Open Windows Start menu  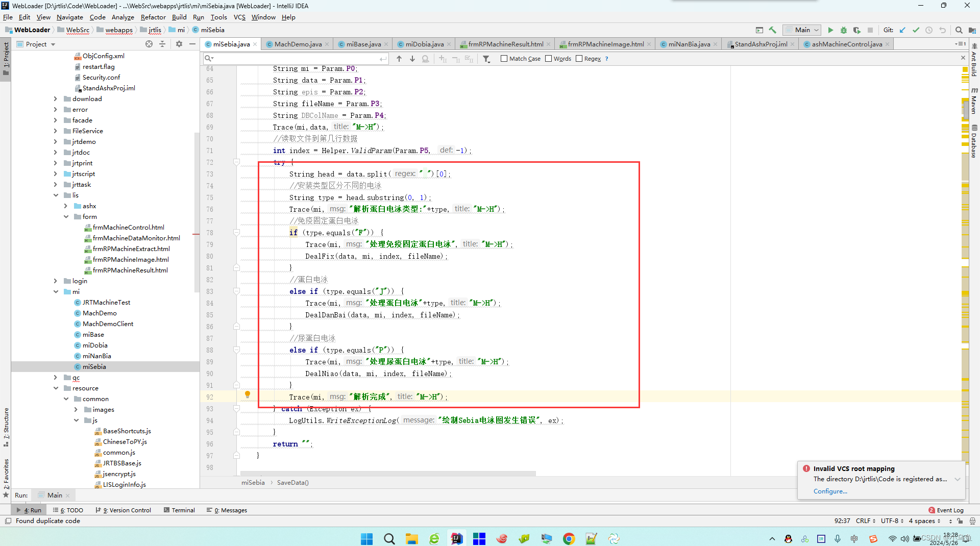366,538
